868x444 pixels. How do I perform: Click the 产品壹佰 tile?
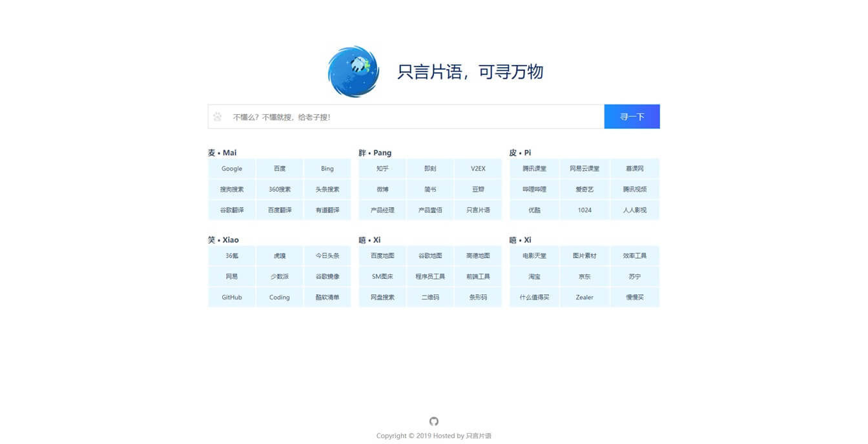pyautogui.click(x=430, y=210)
